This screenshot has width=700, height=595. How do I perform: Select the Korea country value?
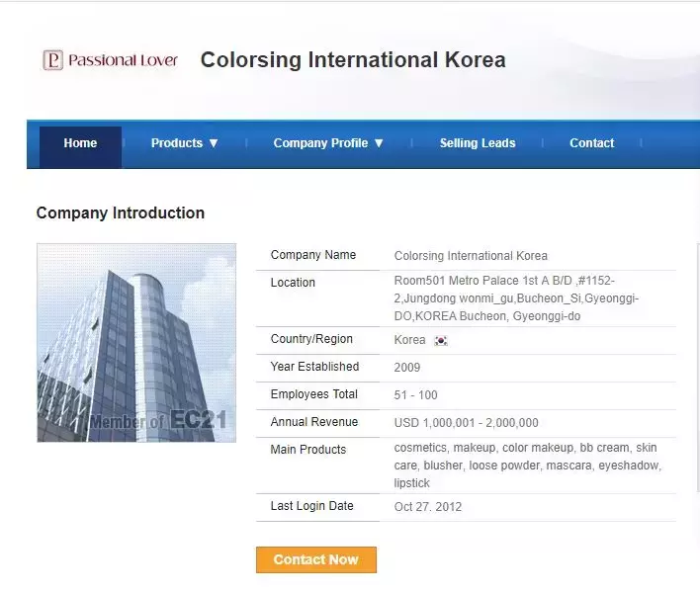409,340
